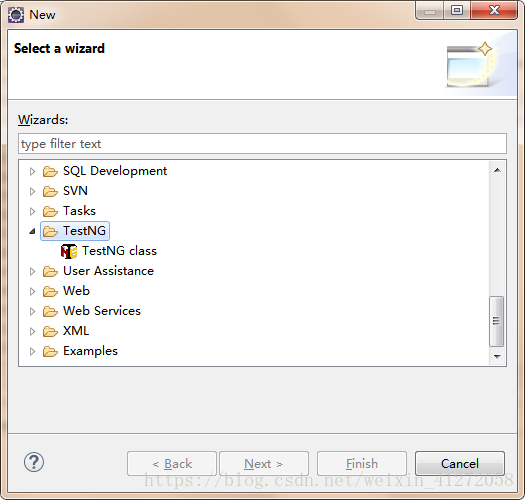This screenshot has height=500, width=525.
Task: Select the 'TestNG class' entry text
Action: coord(120,251)
